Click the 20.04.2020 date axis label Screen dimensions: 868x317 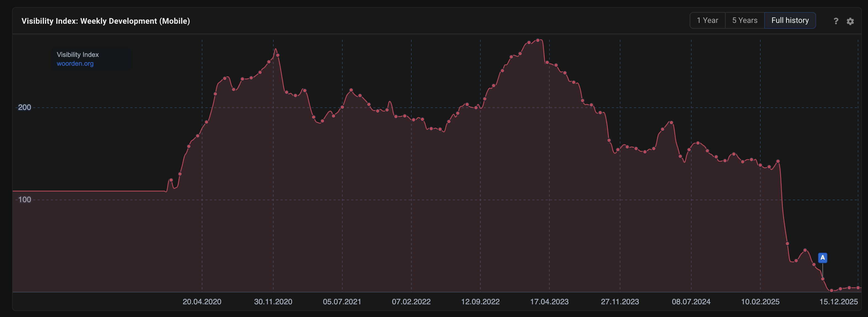pyautogui.click(x=202, y=302)
